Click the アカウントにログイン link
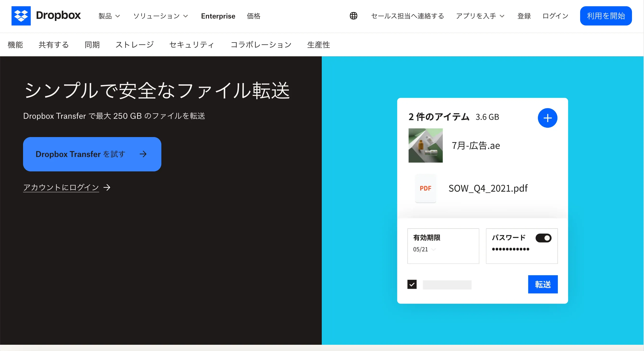 coord(61,187)
